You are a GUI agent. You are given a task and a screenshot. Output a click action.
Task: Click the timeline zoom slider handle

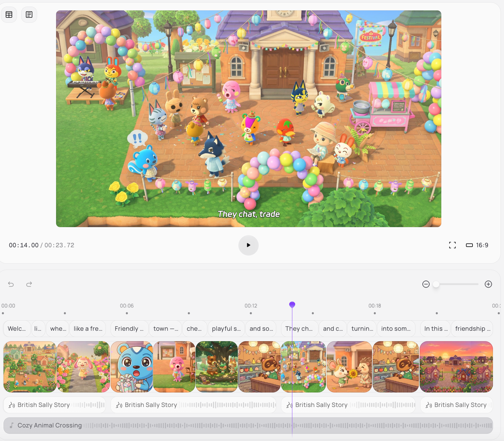436,284
